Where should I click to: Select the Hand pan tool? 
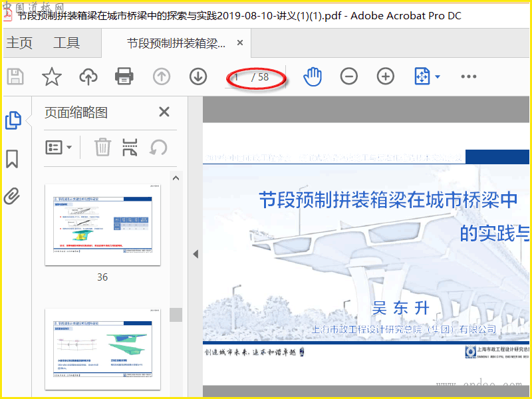313,76
